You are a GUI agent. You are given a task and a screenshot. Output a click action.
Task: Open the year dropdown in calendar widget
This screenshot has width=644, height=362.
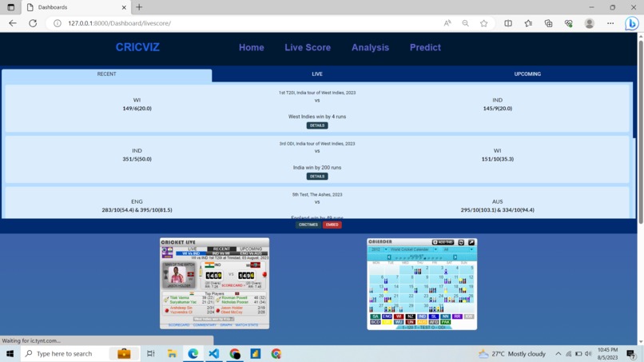click(378, 249)
